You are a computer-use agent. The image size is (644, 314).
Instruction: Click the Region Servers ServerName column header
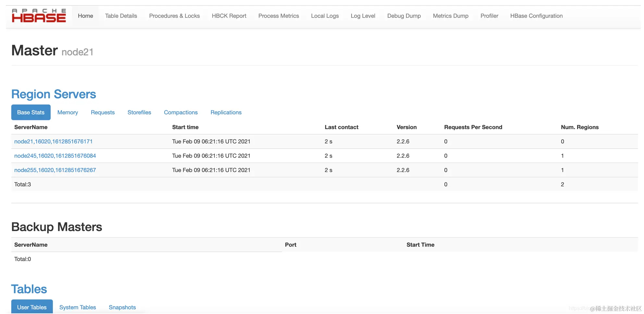pyautogui.click(x=31, y=127)
